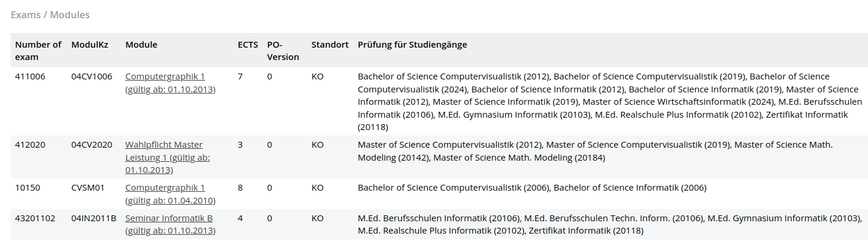Click the 'Number of exam' column header

tap(38, 51)
